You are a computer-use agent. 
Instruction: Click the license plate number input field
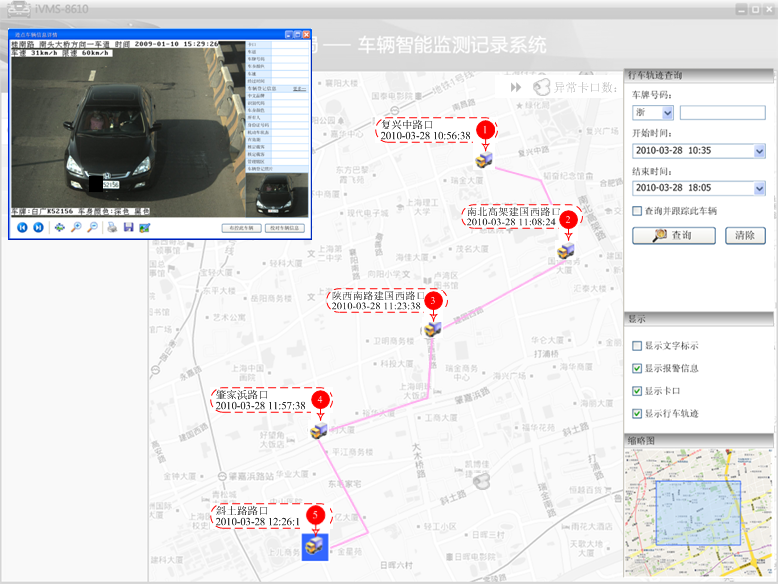coord(722,113)
